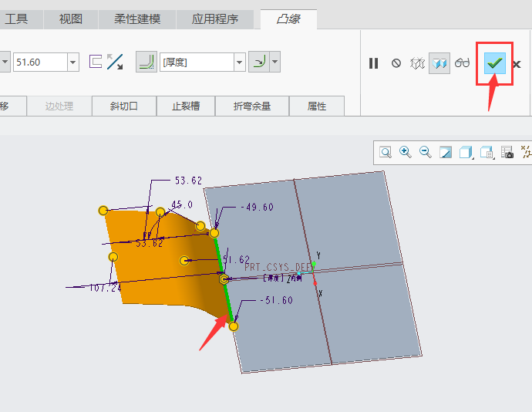
Task: Click the yellow drag handle at green edge bottom
Action: [x=234, y=326]
